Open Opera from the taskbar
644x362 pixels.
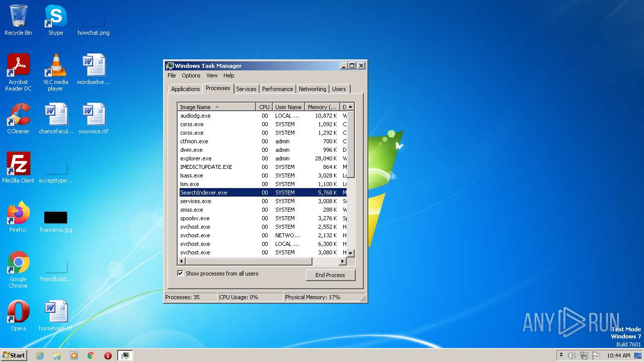(108, 355)
